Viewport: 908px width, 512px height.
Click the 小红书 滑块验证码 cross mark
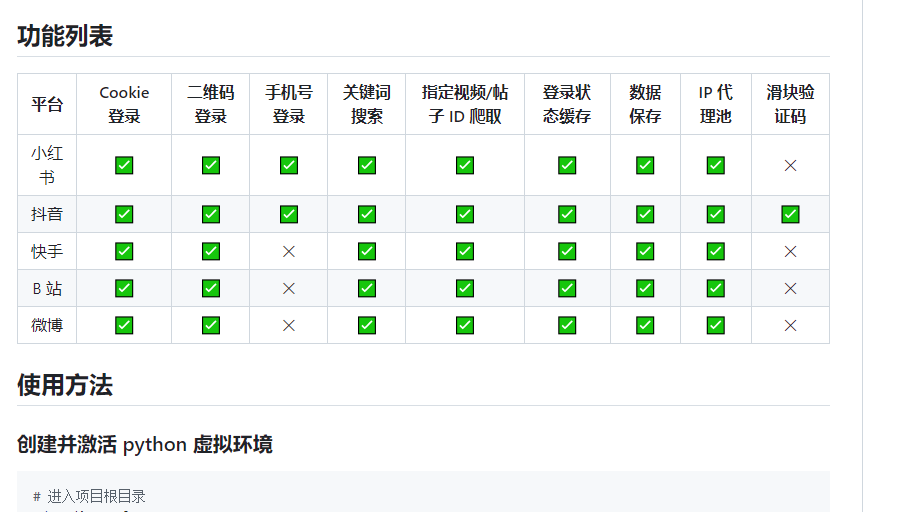point(790,165)
